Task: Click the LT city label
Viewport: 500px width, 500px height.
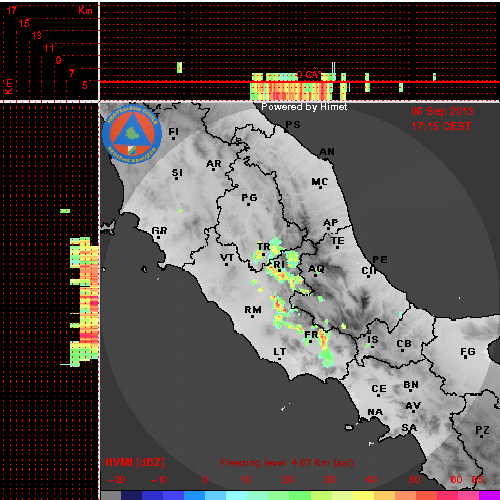Action: coord(280,351)
